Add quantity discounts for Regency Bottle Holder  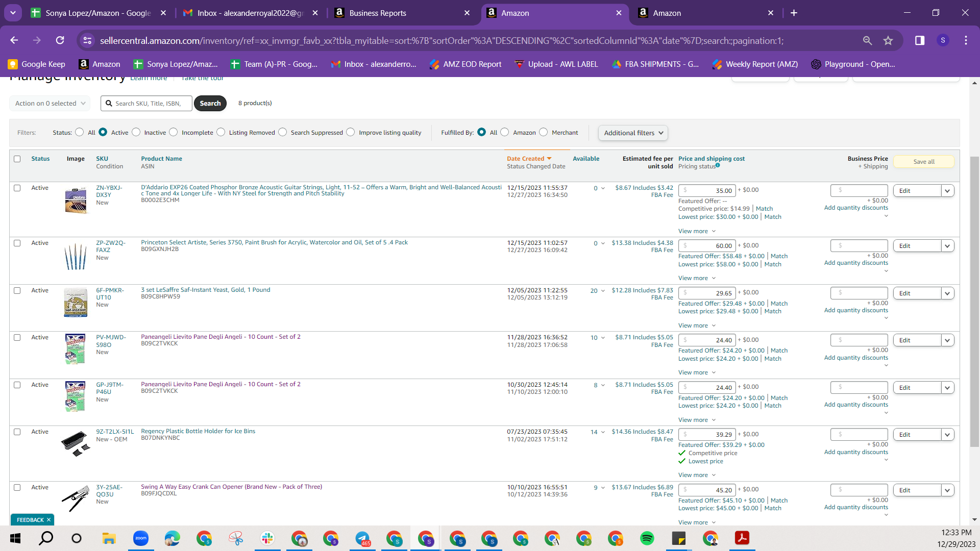(x=856, y=452)
